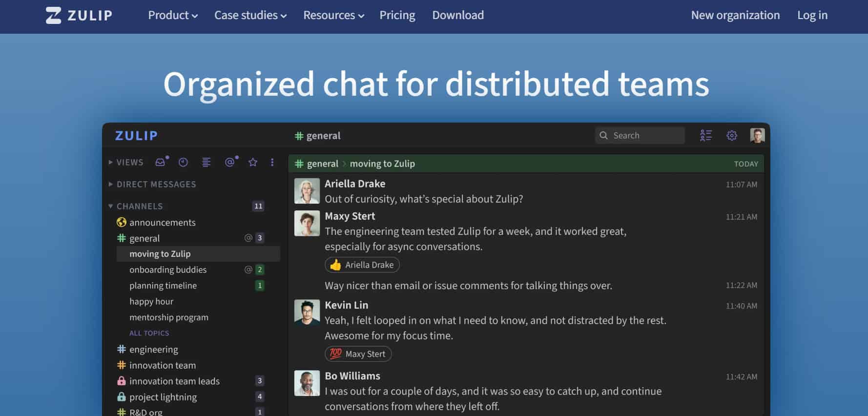
Task: Expand the Views section
Action: [125, 162]
